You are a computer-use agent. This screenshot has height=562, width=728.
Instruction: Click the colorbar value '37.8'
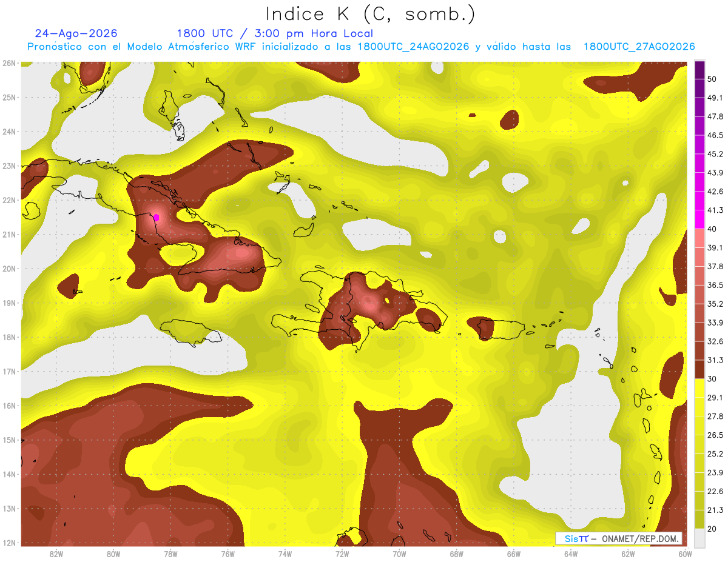715,266
